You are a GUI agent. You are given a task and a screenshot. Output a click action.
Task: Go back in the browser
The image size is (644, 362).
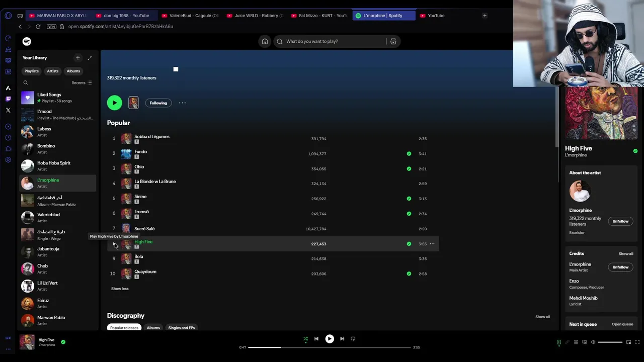20,26
